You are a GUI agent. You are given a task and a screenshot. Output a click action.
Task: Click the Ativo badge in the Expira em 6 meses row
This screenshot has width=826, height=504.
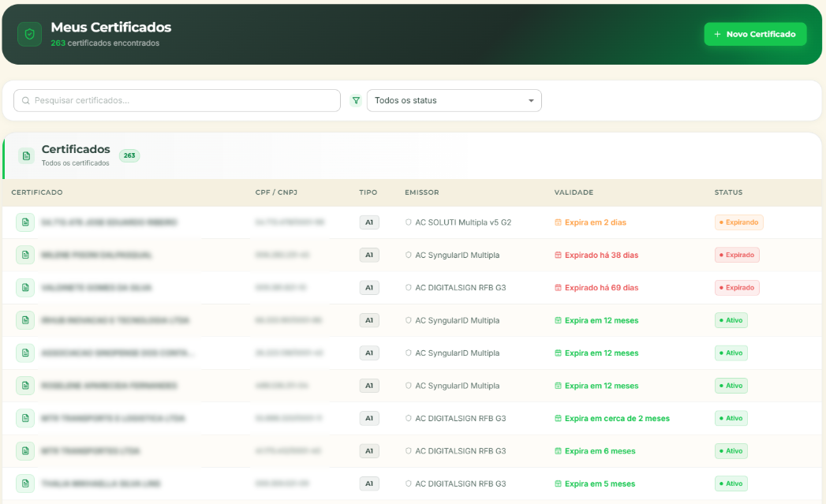click(731, 451)
